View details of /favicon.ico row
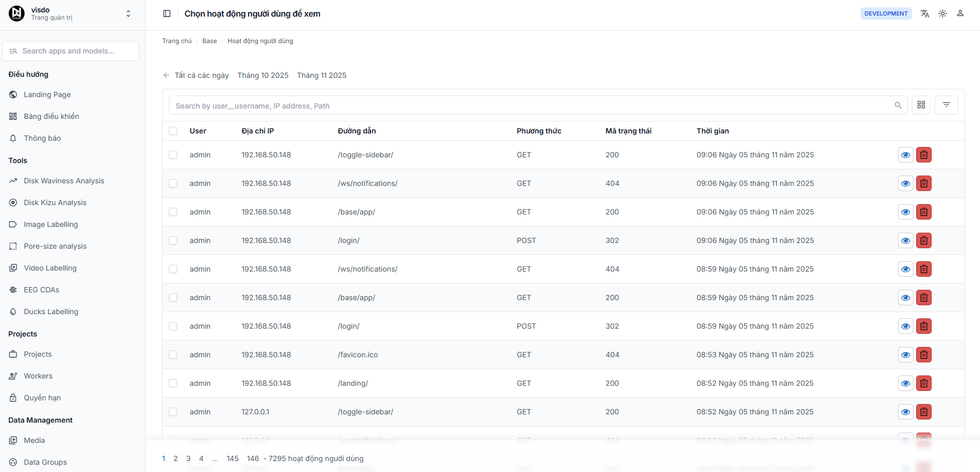 click(x=905, y=355)
